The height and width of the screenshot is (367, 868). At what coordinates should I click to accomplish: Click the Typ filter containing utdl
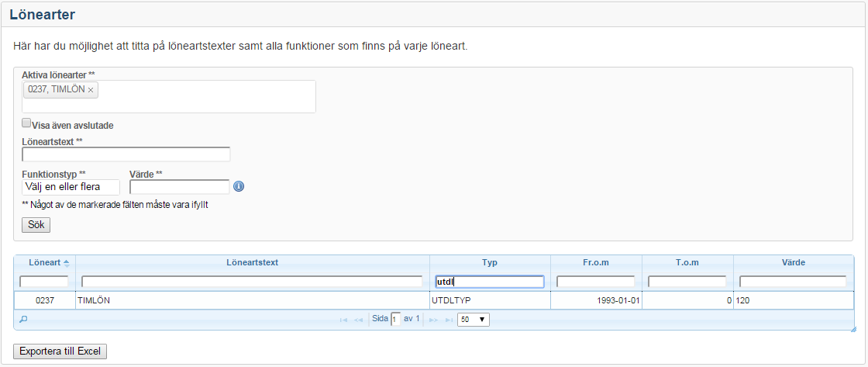point(490,282)
